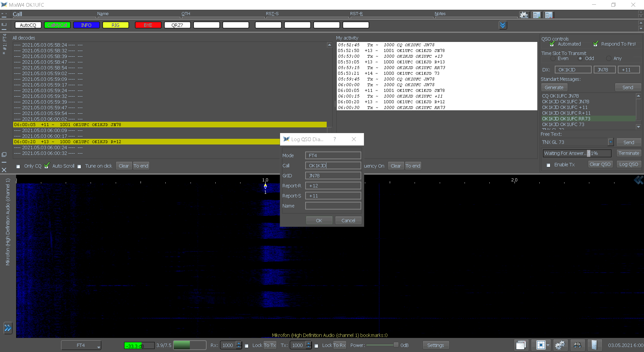Expand the Free Text dropdown arrow
The height and width of the screenshot is (352, 644).
tap(610, 142)
